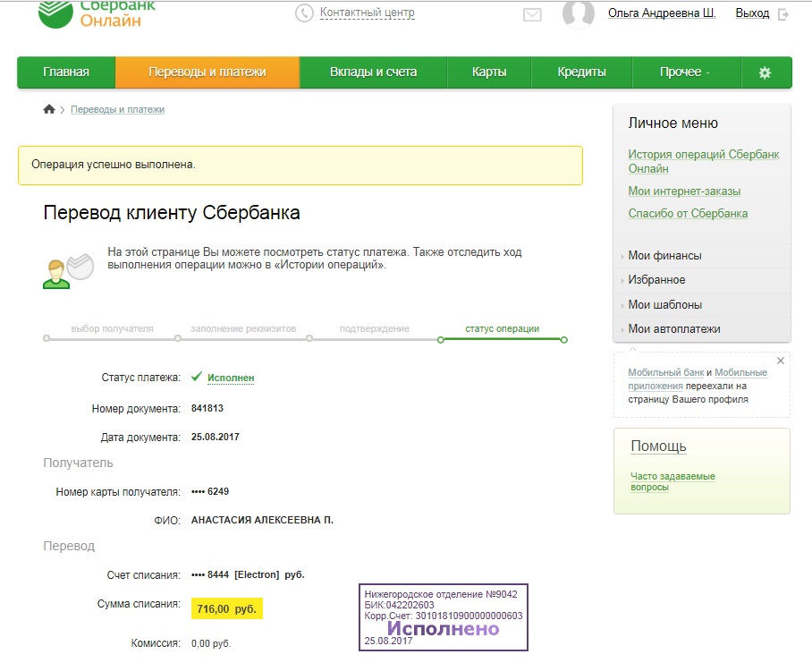812x663 pixels.
Task: Expand Мои автоплатежи in personal menu
Action: click(x=673, y=329)
